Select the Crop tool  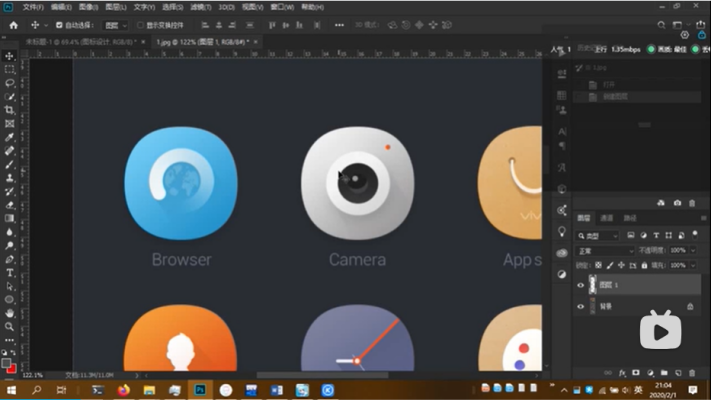tap(9, 110)
